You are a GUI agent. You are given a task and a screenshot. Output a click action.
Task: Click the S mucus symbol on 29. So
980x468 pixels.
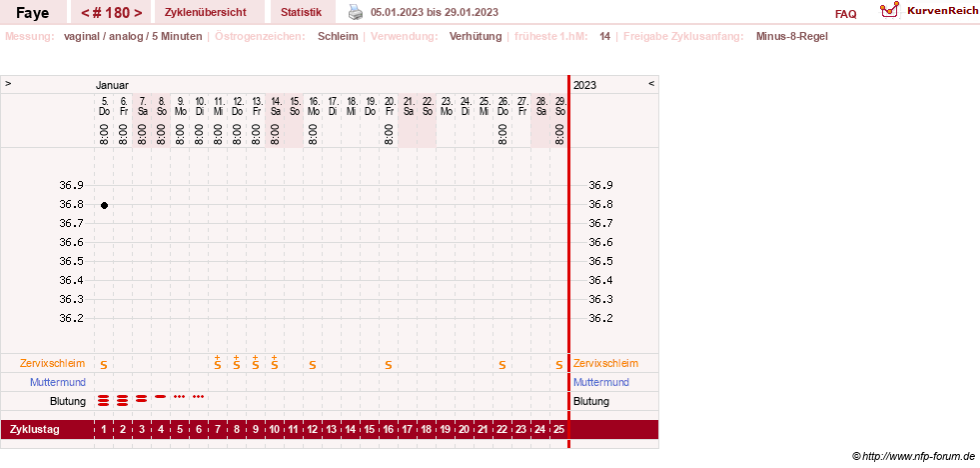tap(559, 365)
